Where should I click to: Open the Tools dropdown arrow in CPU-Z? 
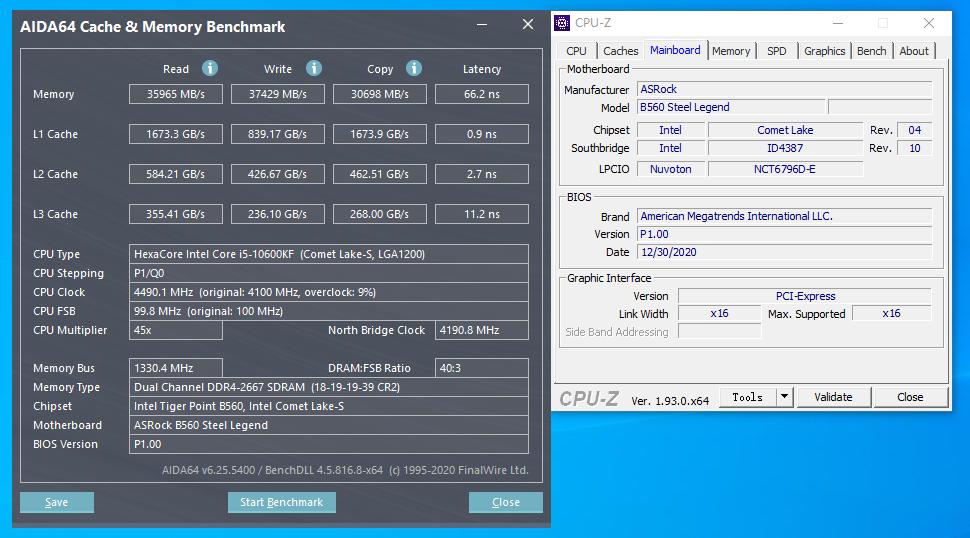785,397
